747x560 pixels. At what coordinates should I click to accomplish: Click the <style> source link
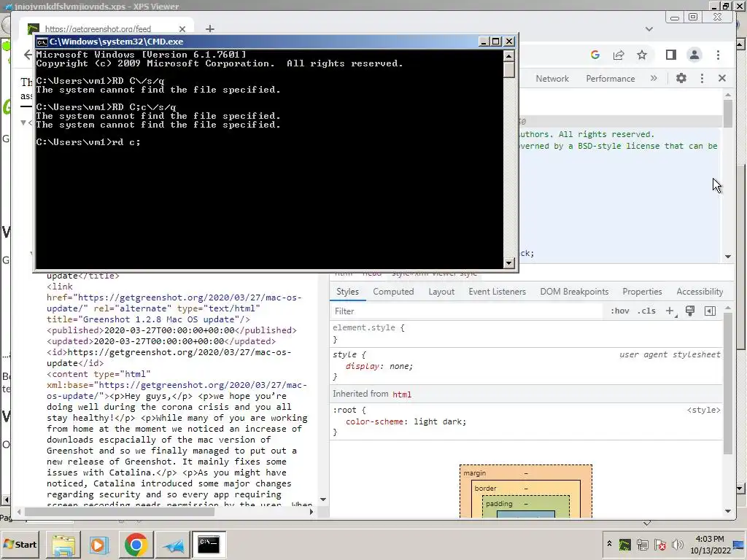point(703,410)
